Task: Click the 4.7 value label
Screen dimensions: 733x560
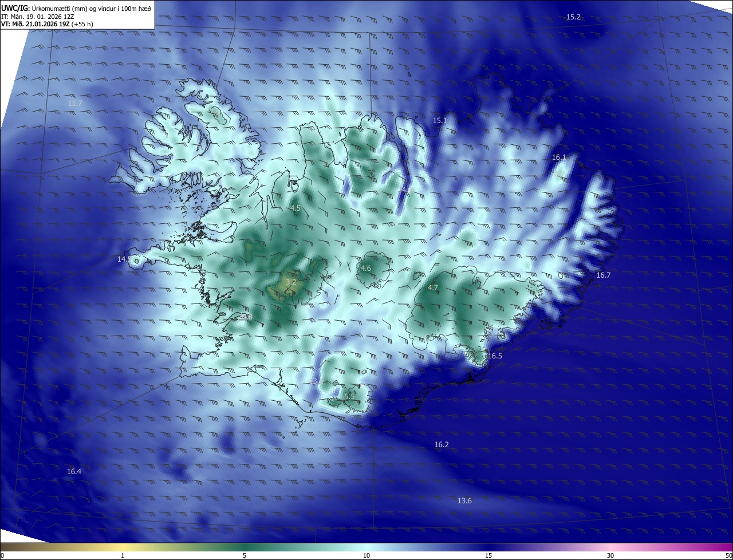Action: (433, 288)
